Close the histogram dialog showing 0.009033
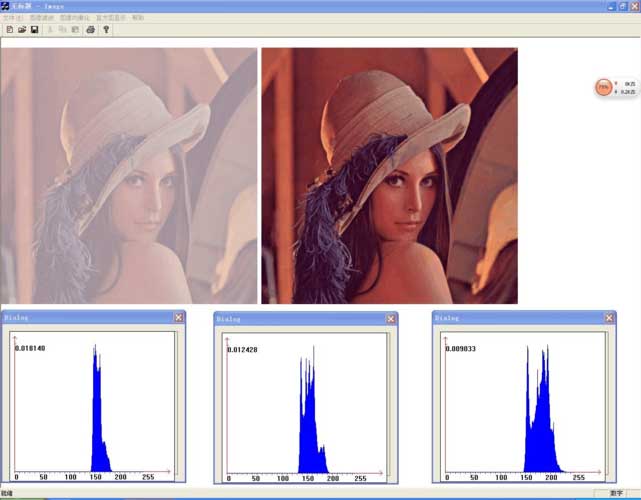641x500 pixels. (609, 318)
